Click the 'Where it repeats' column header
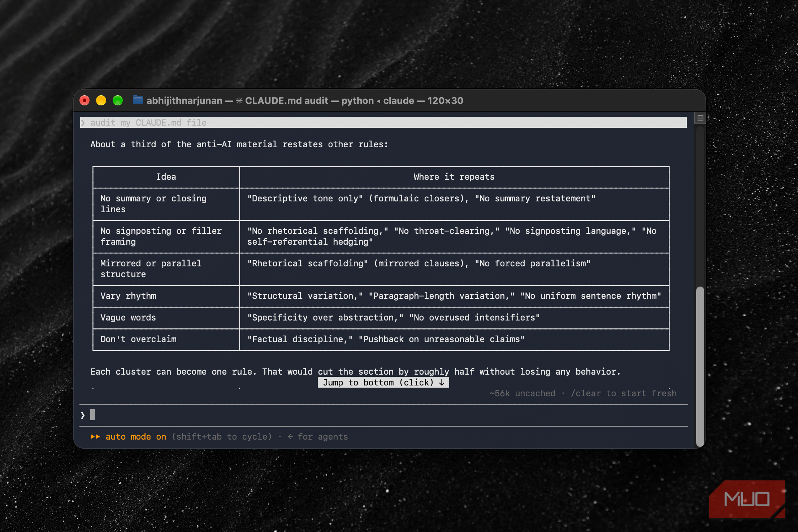Image resolution: width=798 pixels, height=532 pixels. click(454, 177)
